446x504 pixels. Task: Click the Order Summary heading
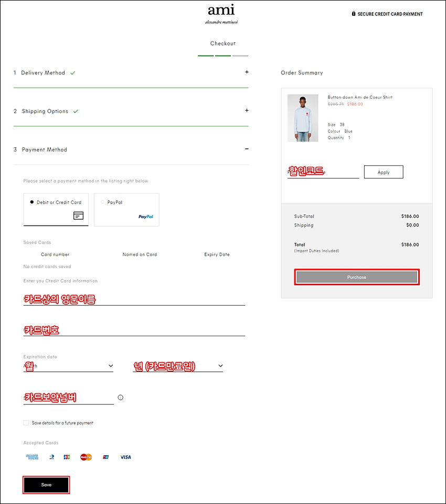click(302, 73)
